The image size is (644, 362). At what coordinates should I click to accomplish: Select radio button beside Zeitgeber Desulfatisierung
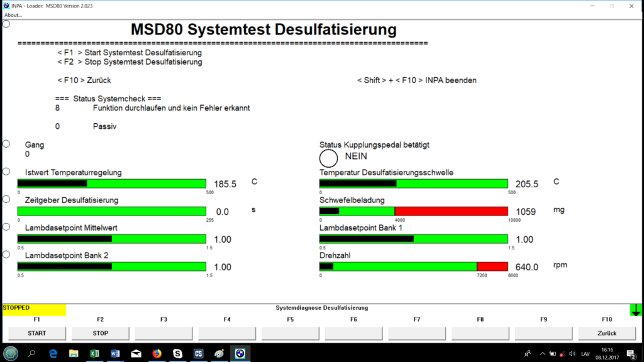pyautogui.click(x=6, y=199)
